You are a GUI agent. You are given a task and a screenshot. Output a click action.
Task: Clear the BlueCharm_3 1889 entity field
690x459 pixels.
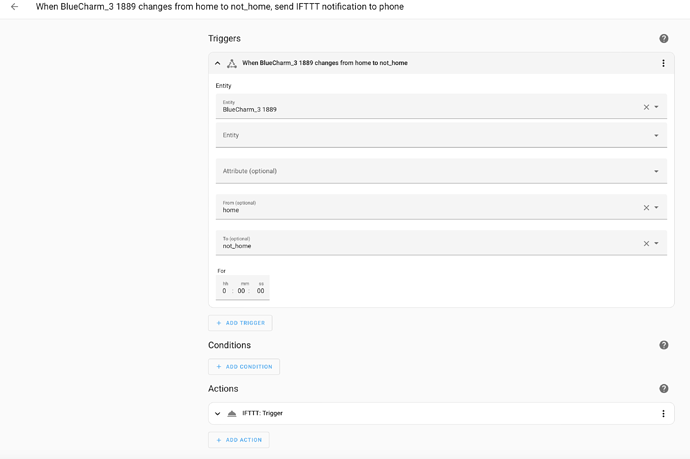tap(646, 107)
